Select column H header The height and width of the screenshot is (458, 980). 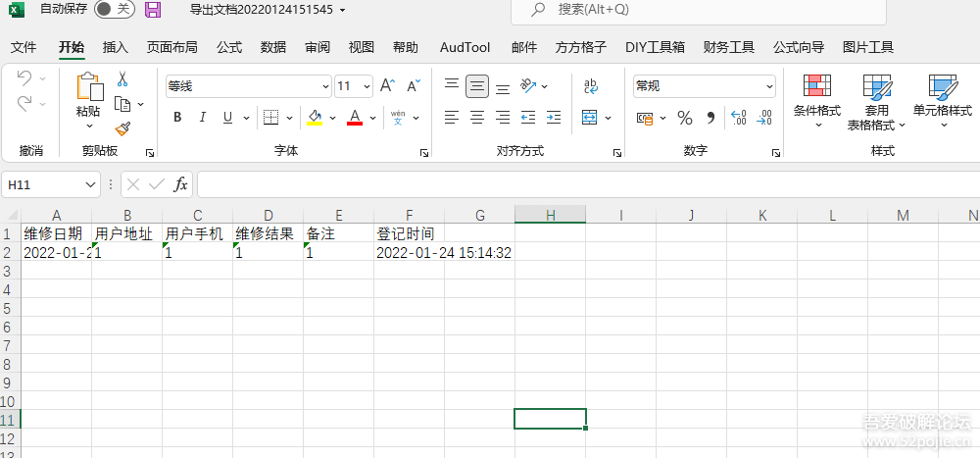tap(550, 215)
